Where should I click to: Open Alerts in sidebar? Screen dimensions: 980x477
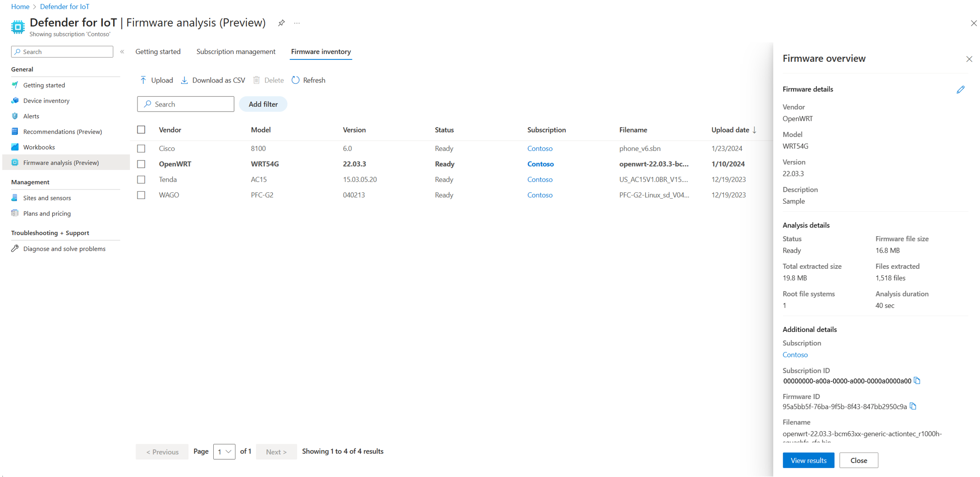(31, 116)
